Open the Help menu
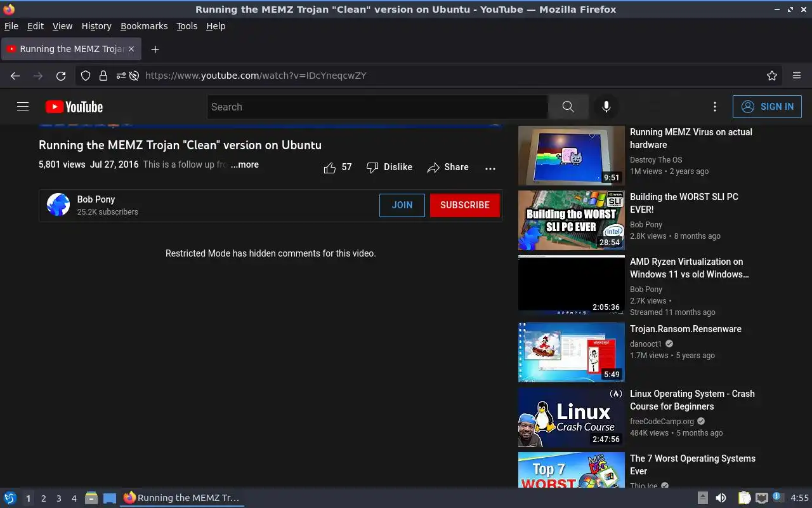The image size is (812, 508). pos(216,26)
